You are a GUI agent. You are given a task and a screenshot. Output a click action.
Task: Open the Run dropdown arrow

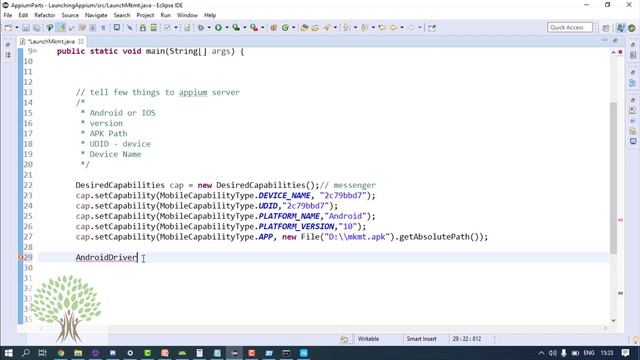[227, 28]
